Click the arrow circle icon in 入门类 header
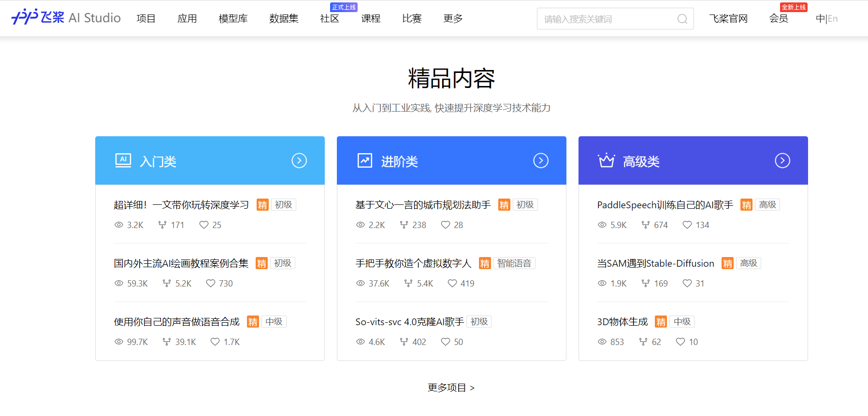The height and width of the screenshot is (416, 868). pyautogui.click(x=299, y=160)
